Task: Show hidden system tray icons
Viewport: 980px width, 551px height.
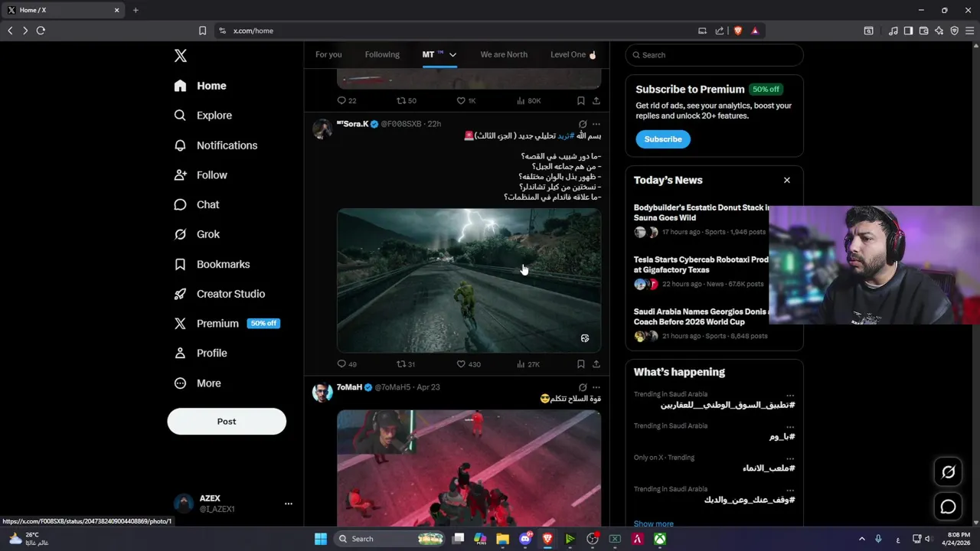Action: point(861,539)
